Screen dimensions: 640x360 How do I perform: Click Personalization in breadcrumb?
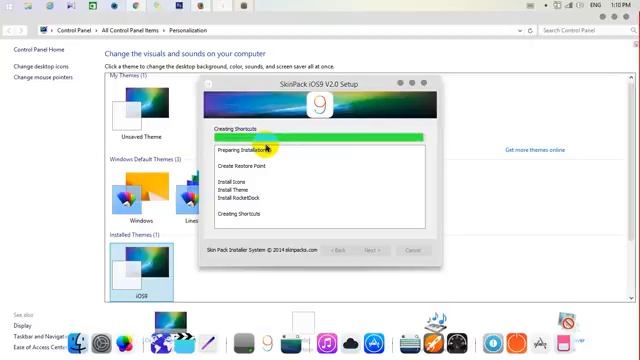click(x=188, y=30)
